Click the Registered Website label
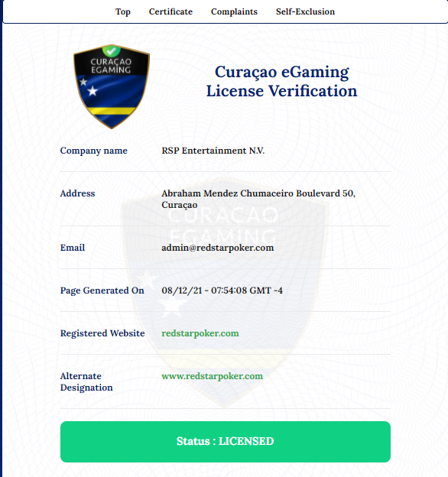 102,333
